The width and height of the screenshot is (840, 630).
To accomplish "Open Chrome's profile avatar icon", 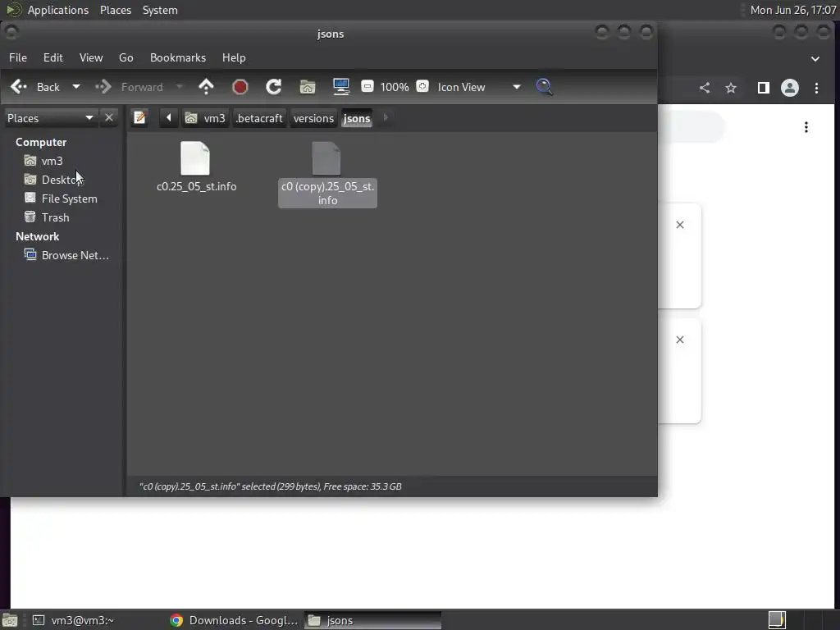I will point(790,88).
